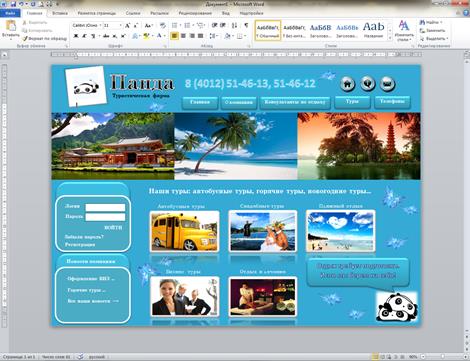Toggle center text alignment

click(183, 36)
